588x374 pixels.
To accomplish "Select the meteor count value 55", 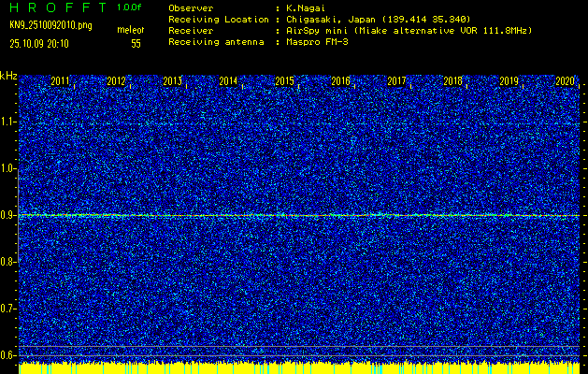I will [136, 43].
